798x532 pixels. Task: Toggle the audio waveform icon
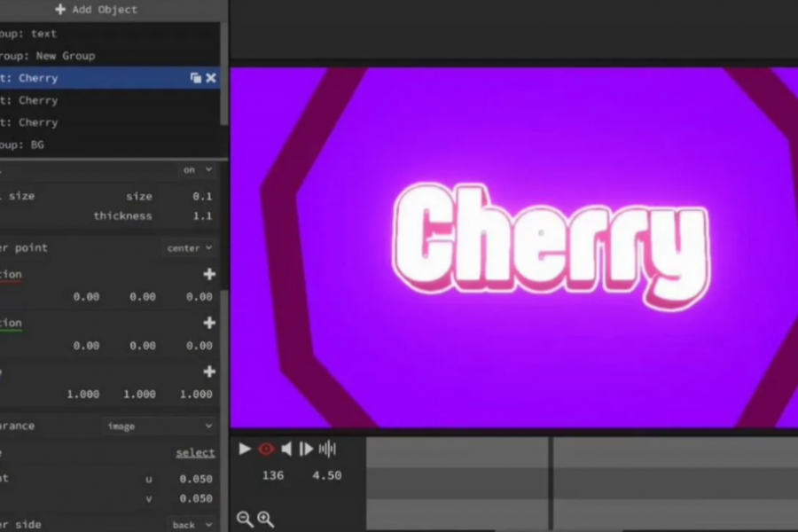coord(327,449)
